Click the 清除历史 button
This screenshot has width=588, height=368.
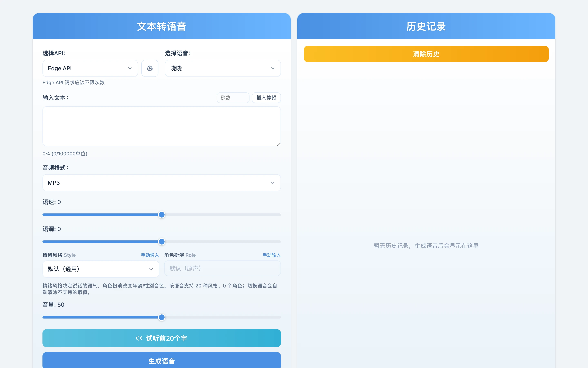[426, 54]
